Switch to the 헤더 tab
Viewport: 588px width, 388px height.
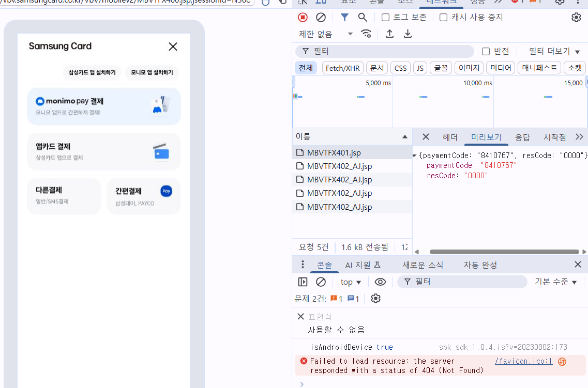pyautogui.click(x=450, y=137)
